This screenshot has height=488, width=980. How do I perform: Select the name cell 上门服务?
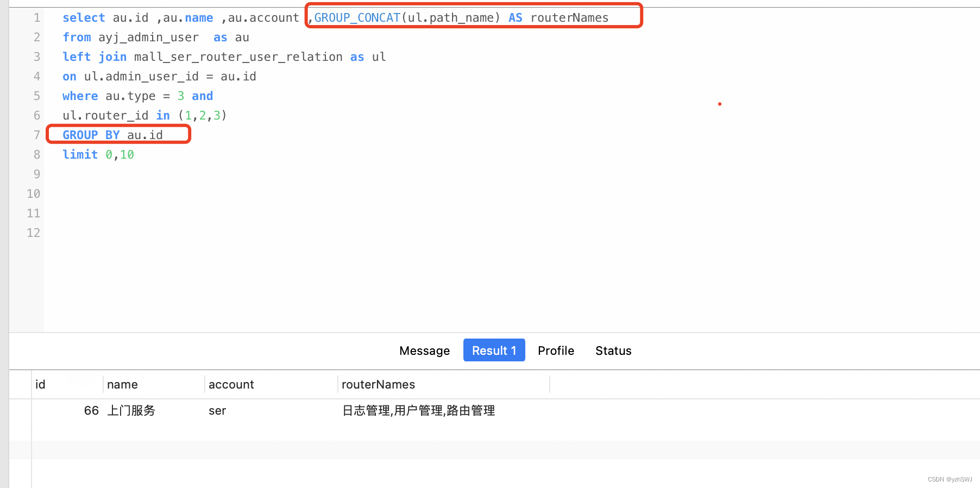[x=131, y=410]
